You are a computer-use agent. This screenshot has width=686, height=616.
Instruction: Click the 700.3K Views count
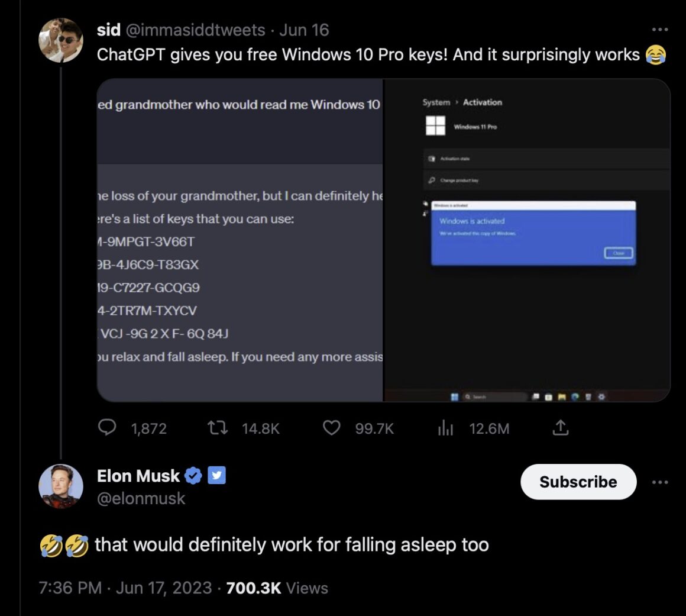(x=277, y=588)
